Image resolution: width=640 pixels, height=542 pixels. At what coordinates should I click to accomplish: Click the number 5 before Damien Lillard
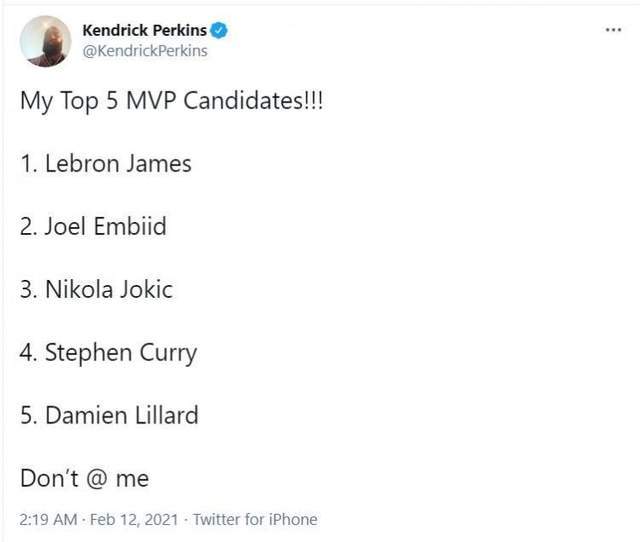(x=29, y=416)
